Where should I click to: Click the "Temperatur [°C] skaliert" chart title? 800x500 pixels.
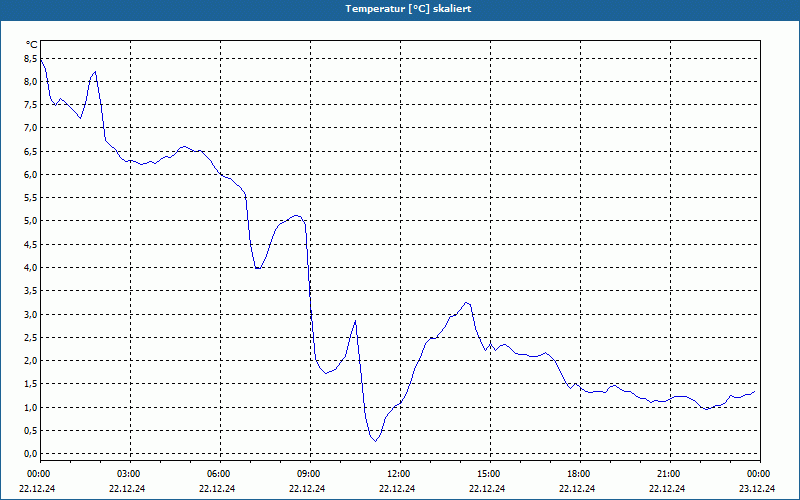tap(408, 9)
